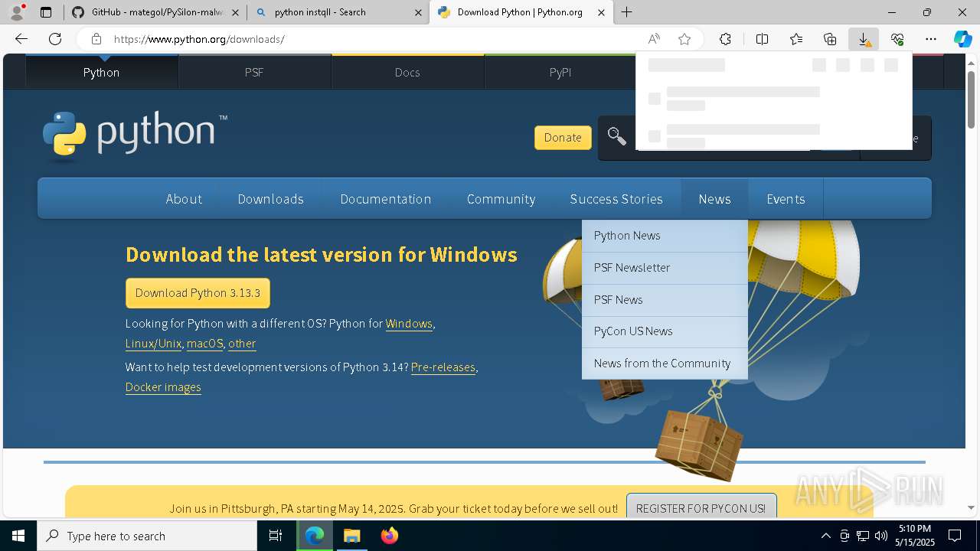Viewport: 980px width, 551px height.
Task: Follow the Linux/Unix link
Action: point(153,344)
